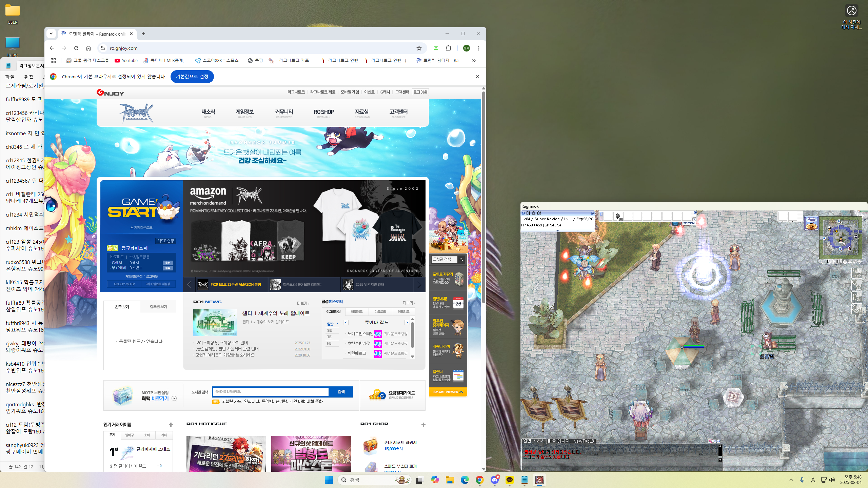Expand the SMART VIEWER panel
Screen dimensions: 868x488
(x=448, y=392)
